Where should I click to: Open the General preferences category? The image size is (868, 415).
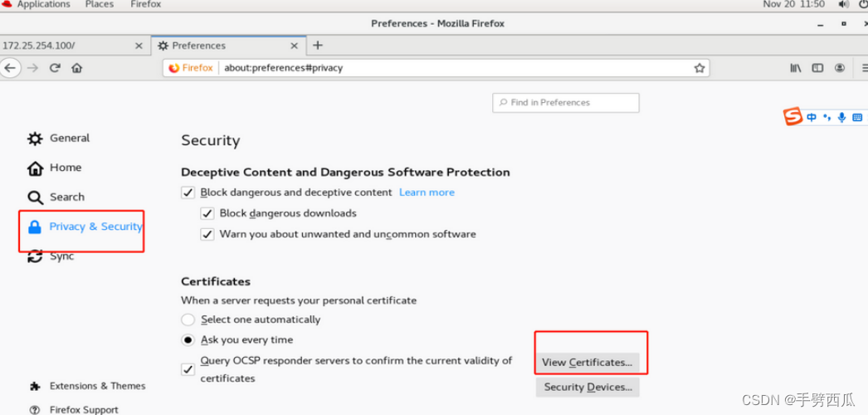[x=59, y=139]
